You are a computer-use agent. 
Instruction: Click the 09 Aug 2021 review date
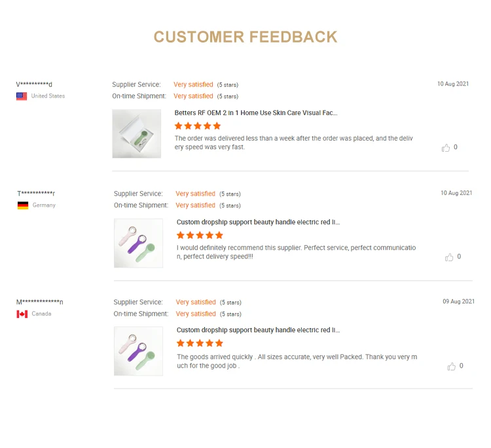pos(458,302)
